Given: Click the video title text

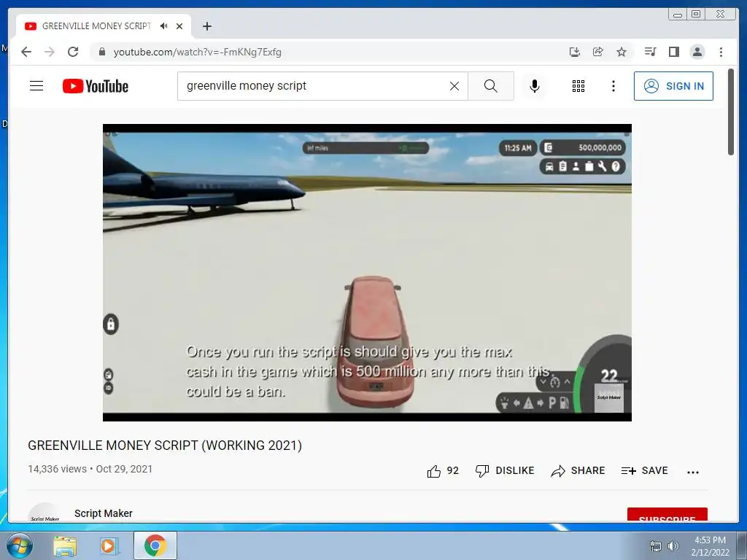Looking at the screenshot, I should click(x=165, y=446).
